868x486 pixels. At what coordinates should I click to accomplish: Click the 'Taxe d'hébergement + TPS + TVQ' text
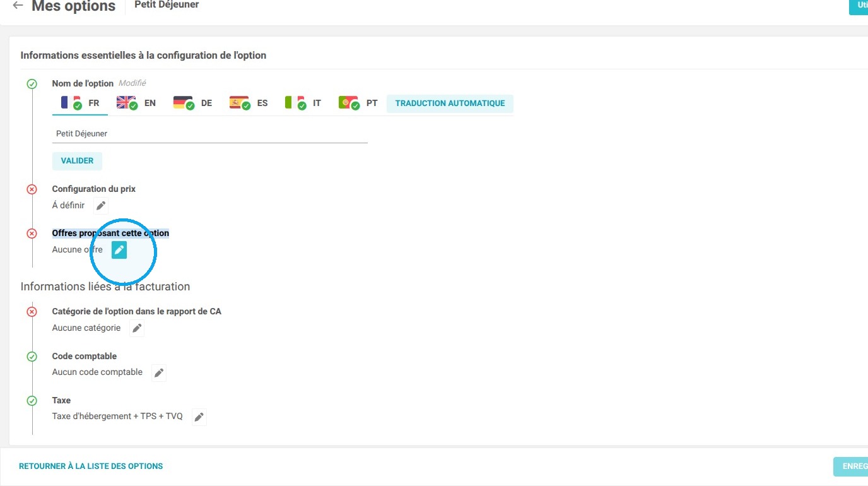(x=117, y=417)
